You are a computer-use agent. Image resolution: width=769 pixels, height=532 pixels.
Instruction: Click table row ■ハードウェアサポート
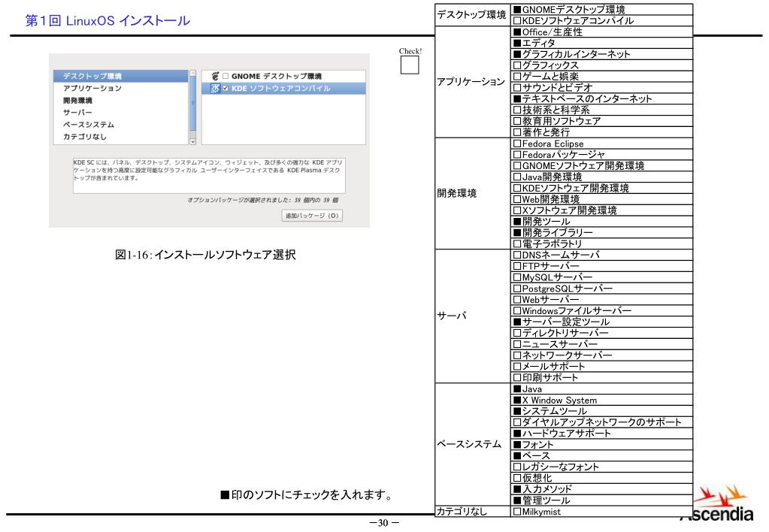(x=602, y=434)
